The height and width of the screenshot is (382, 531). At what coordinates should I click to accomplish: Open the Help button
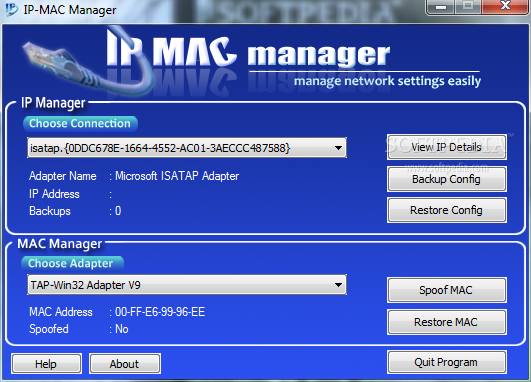(46, 364)
